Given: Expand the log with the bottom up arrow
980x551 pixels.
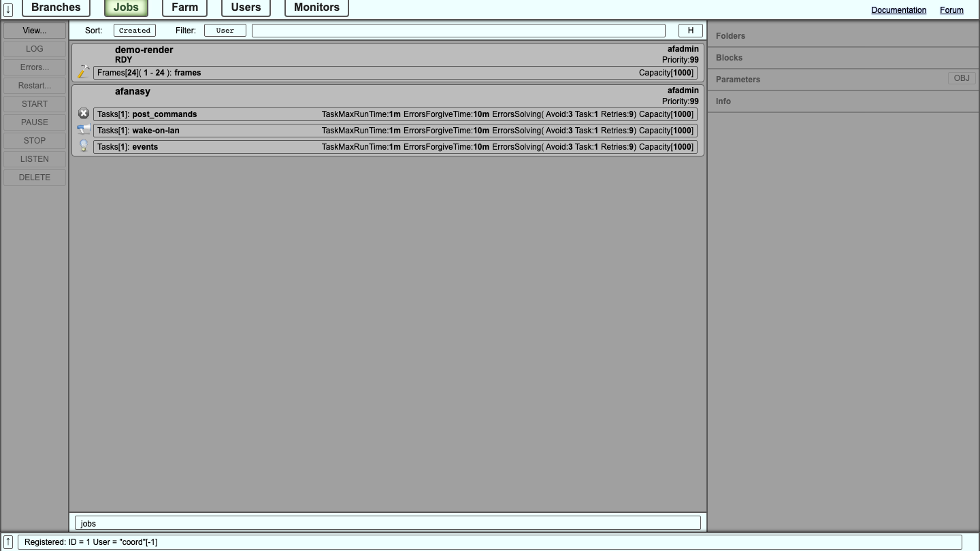Looking at the screenshot, I should 8,542.
